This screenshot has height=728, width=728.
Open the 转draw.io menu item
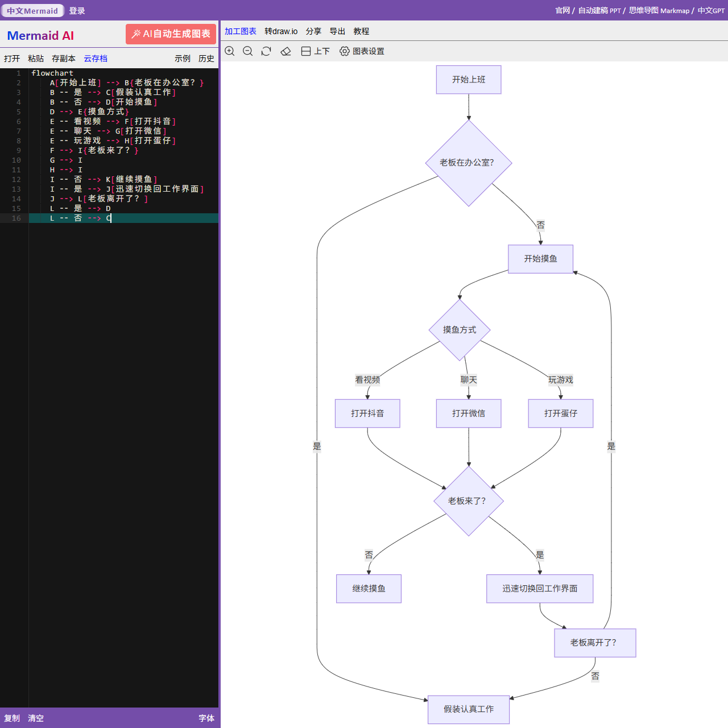pos(281,31)
